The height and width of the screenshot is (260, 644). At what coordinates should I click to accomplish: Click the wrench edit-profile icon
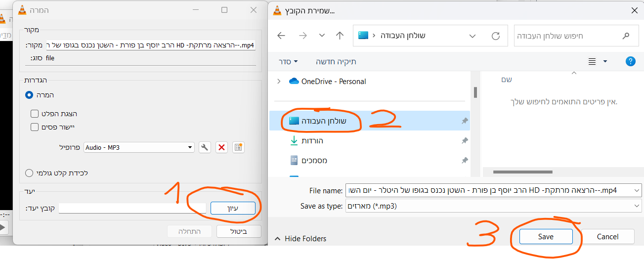(205, 147)
